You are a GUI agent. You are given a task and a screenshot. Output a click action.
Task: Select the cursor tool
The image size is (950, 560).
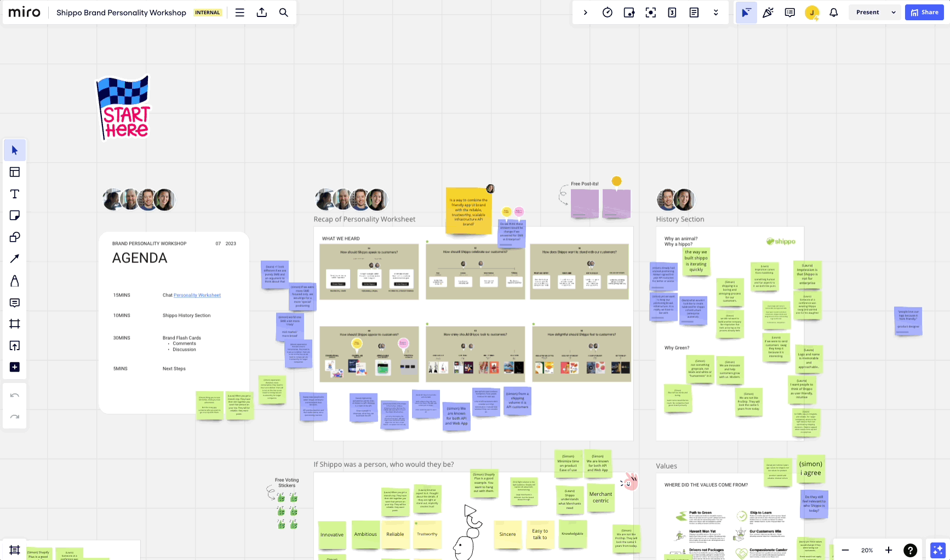click(x=15, y=150)
